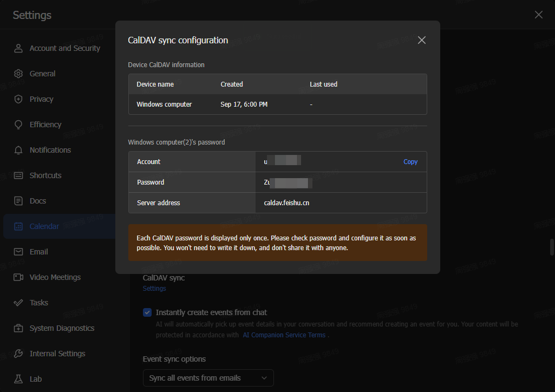Copy the CalDAV account name

(410, 162)
